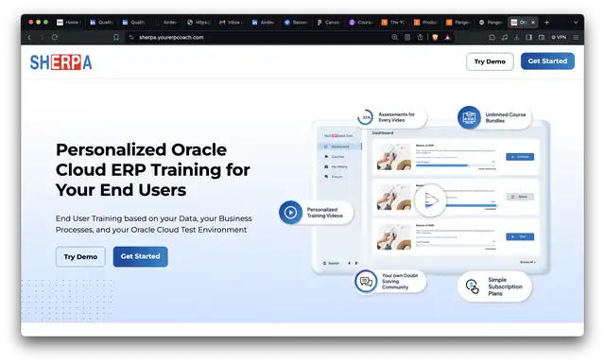Screen dimensions: 605x364
Task: Switch to the Gmail Inbox tab
Action: [x=231, y=23]
